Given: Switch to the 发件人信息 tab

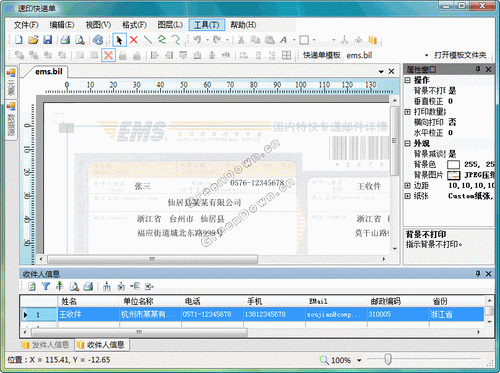Looking at the screenshot, I should (x=46, y=345).
